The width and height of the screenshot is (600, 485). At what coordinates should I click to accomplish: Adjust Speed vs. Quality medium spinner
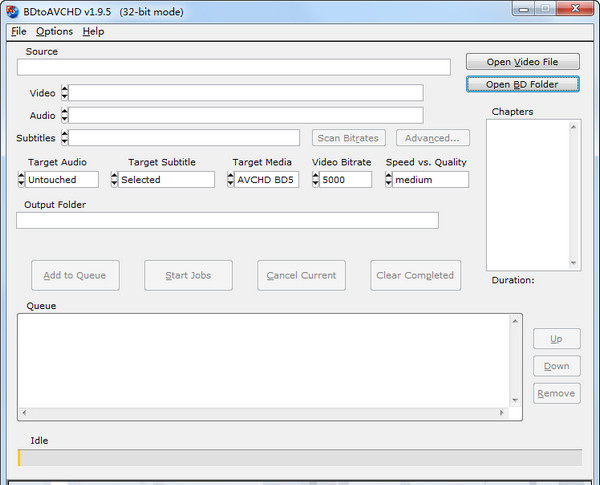click(x=389, y=180)
